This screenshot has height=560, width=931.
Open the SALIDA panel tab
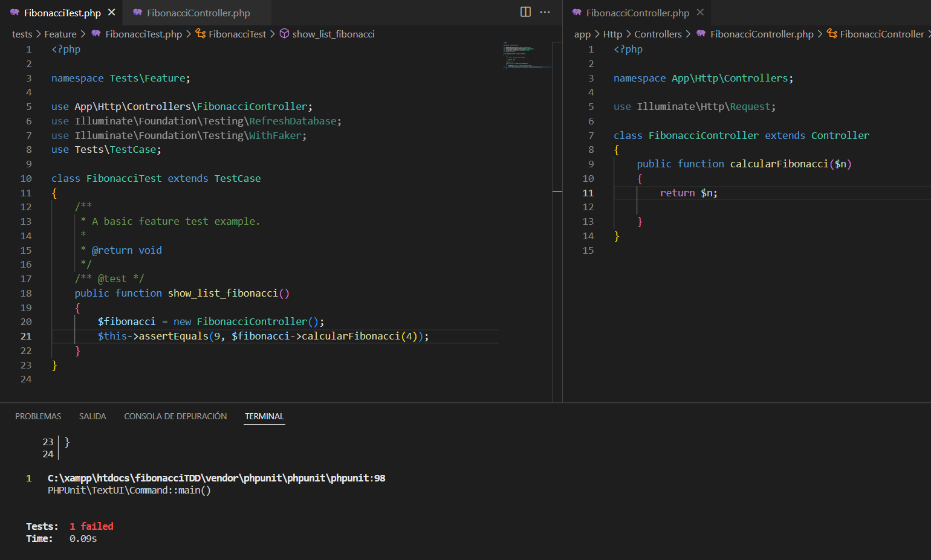tap(92, 416)
